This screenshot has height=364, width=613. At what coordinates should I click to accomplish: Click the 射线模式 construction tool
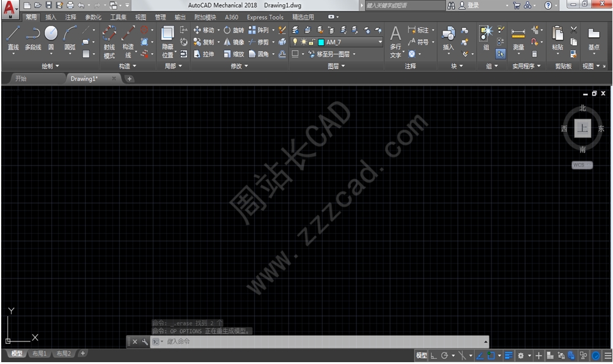109,42
